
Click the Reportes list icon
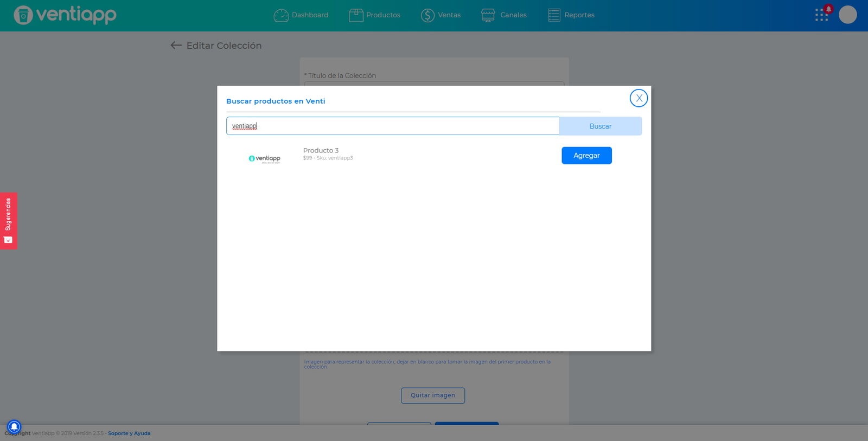tap(554, 15)
